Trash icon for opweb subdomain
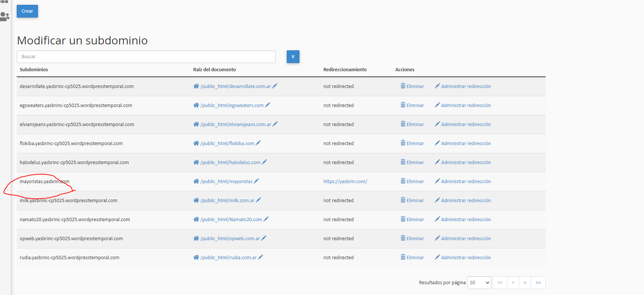644x295 pixels. click(403, 238)
